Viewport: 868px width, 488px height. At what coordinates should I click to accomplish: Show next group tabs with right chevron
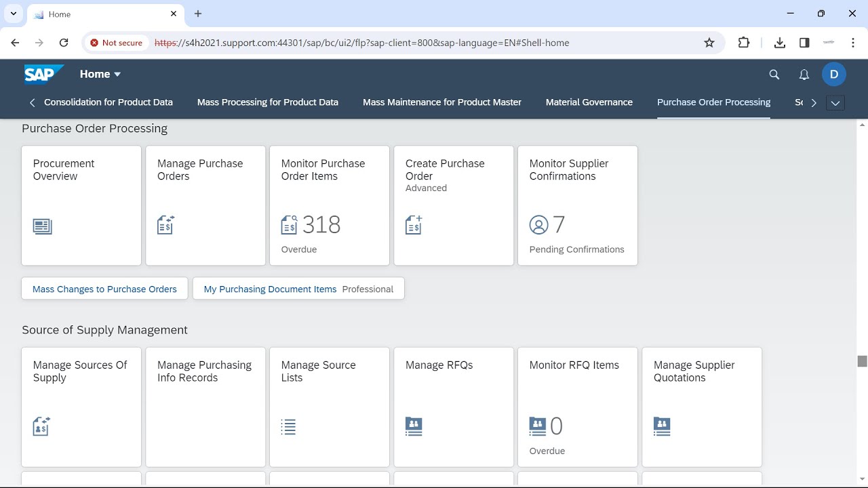coord(814,103)
